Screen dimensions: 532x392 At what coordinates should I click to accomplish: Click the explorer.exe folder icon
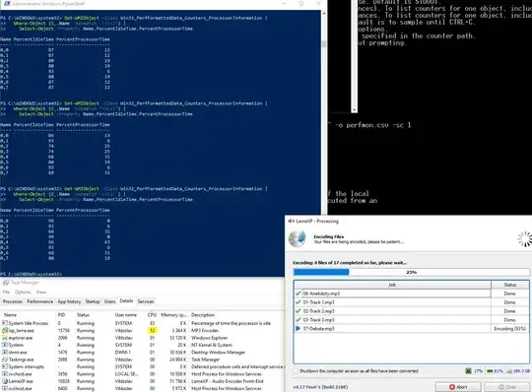5,338
